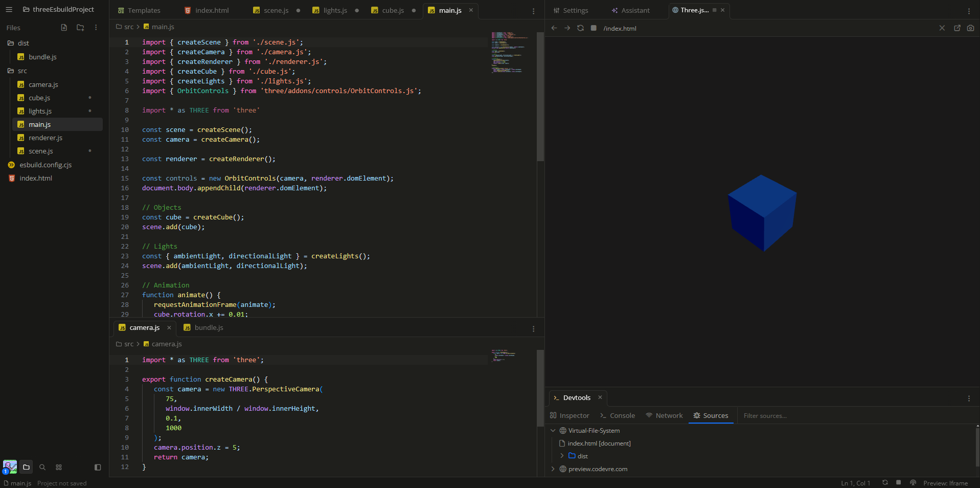Expand the dist folder in Sources tree
The width and height of the screenshot is (980, 488).
click(x=562, y=456)
